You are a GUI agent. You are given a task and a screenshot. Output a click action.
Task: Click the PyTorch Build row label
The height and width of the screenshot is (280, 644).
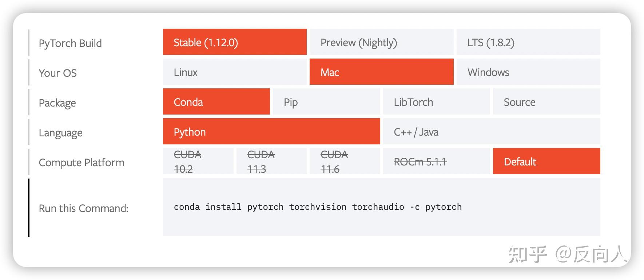(70, 43)
